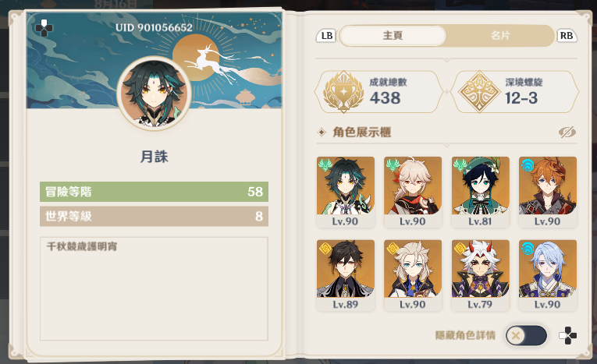Image resolution: width=597 pixels, height=364 pixels.
Task: Click the achievement trophy icon
Action: (343, 92)
